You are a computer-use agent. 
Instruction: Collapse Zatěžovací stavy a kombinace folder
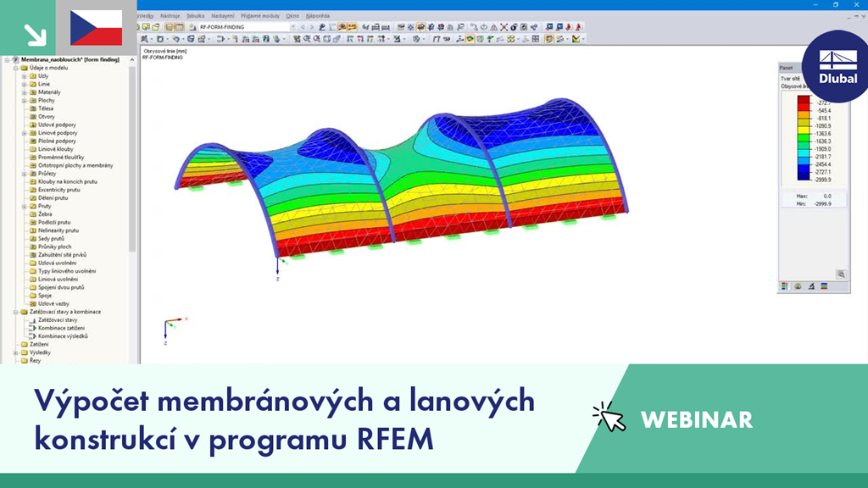15,312
